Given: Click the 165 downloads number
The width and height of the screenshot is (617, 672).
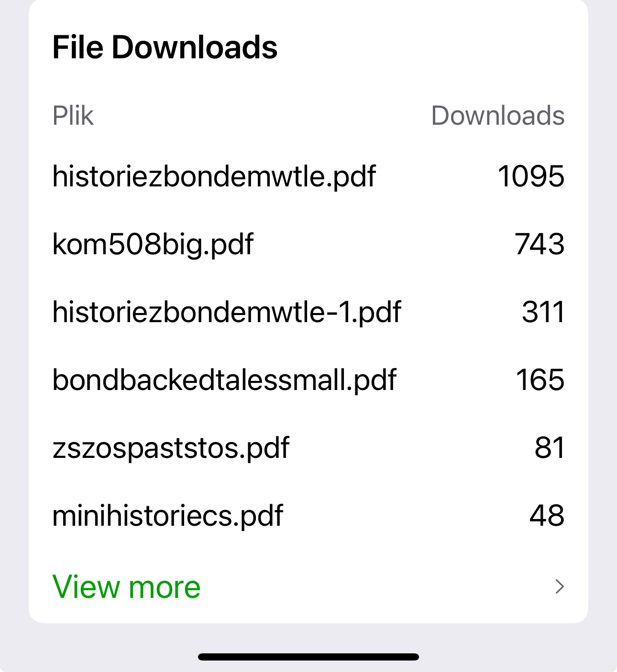Looking at the screenshot, I should (540, 380).
